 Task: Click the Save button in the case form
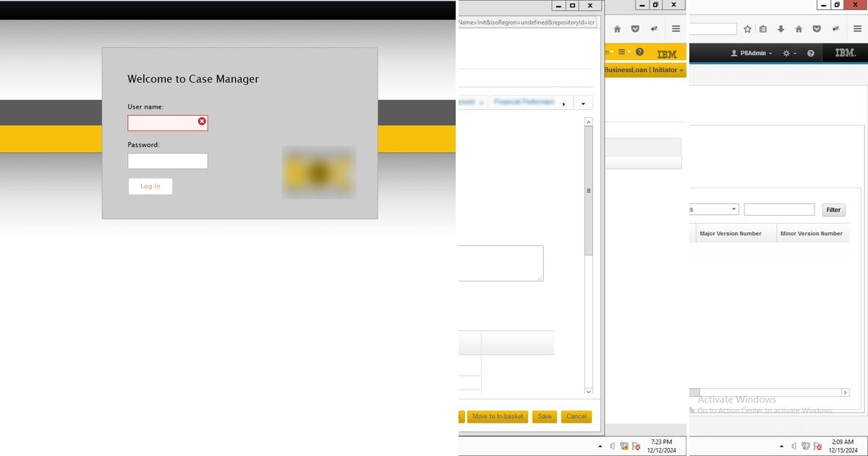pyautogui.click(x=545, y=416)
